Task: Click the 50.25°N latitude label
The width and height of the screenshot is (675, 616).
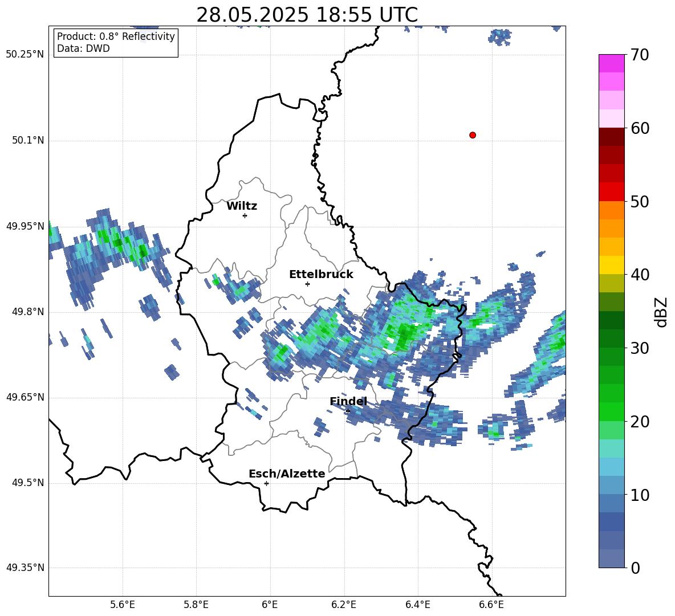Action: pyautogui.click(x=25, y=55)
